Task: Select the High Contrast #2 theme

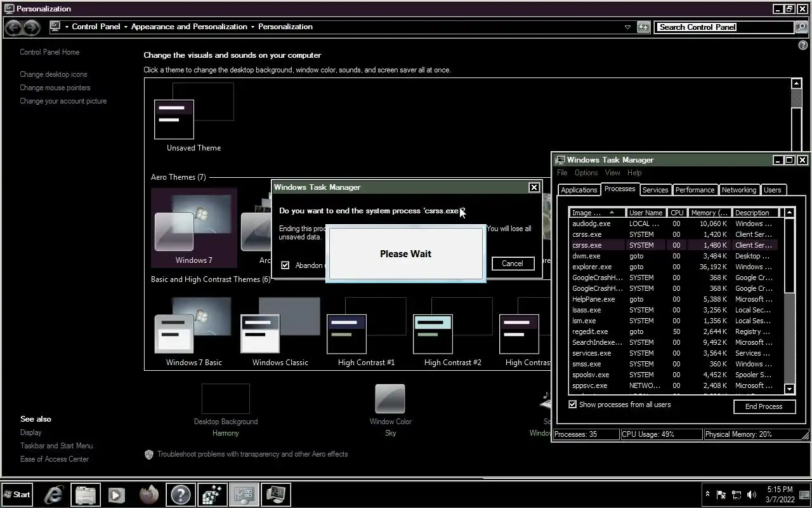Action: pyautogui.click(x=452, y=332)
